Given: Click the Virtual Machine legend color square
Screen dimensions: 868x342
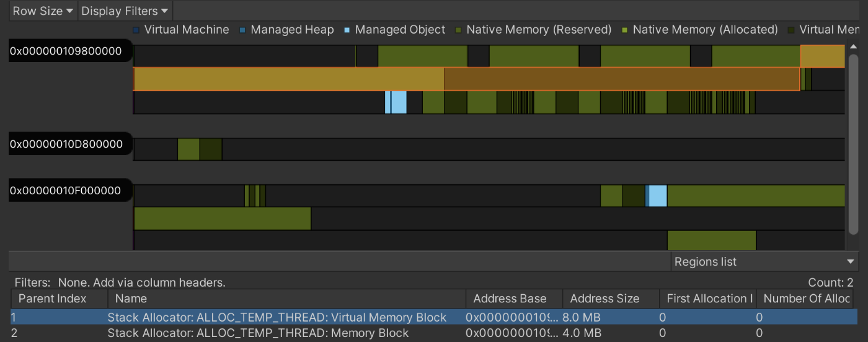Looking at the screenshot, I should click(x=136, y=30).
